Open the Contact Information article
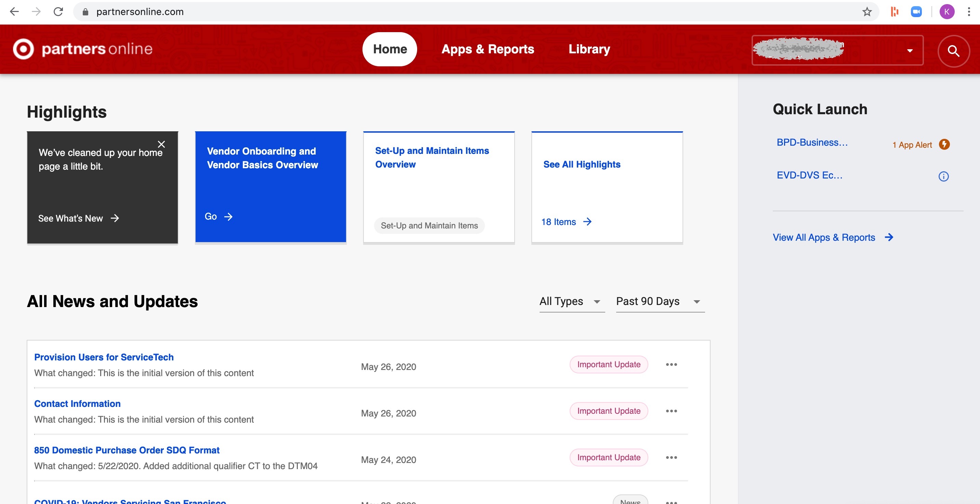 point(77,403)
